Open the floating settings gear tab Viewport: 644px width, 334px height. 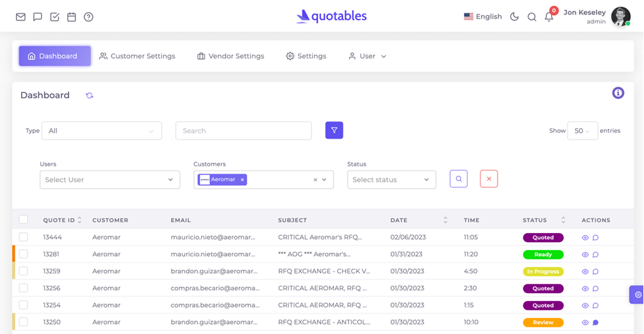(x=637, y=294)
